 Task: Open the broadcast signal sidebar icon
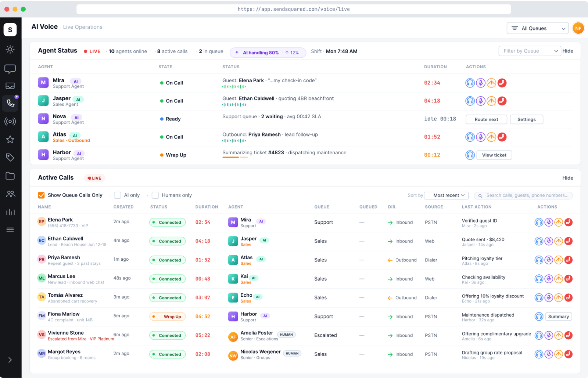pos(10,122)
